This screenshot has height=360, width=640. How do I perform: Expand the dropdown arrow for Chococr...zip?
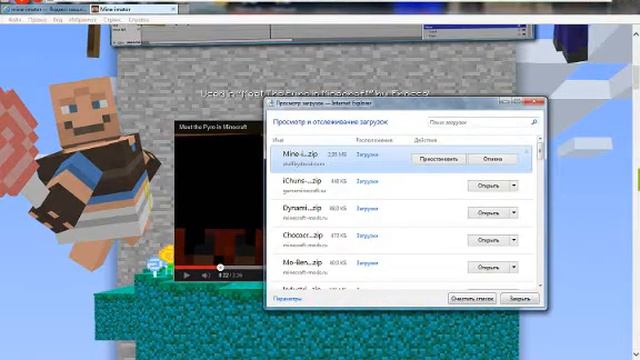pyautogui.click(x=514, y=240)
